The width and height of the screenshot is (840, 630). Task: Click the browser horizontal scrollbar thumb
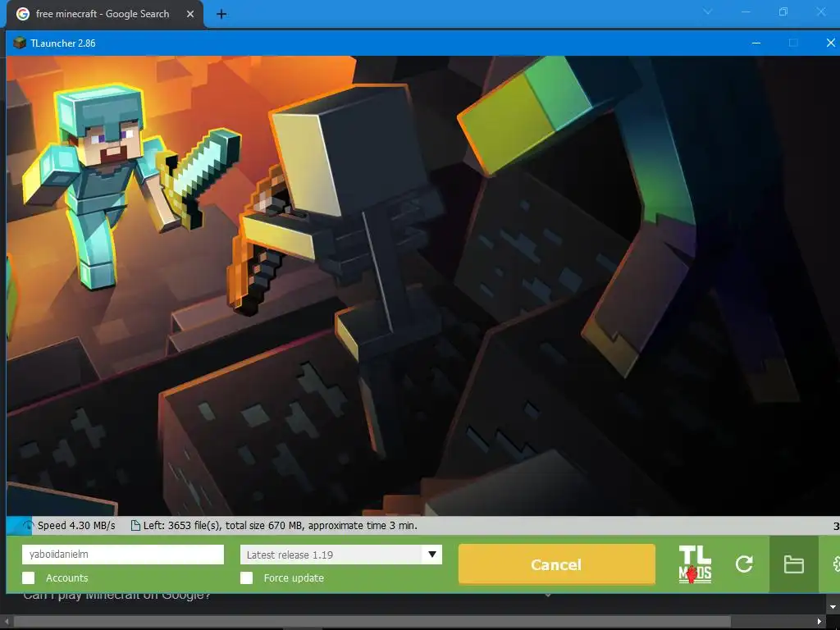pyautogui.click(x=372, y=622)
